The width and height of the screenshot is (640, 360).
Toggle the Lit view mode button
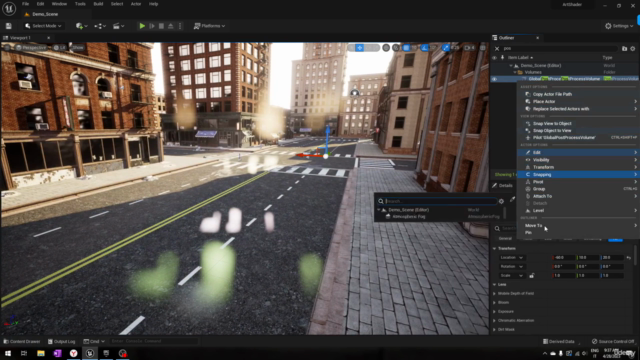click(x=60, y=48)
